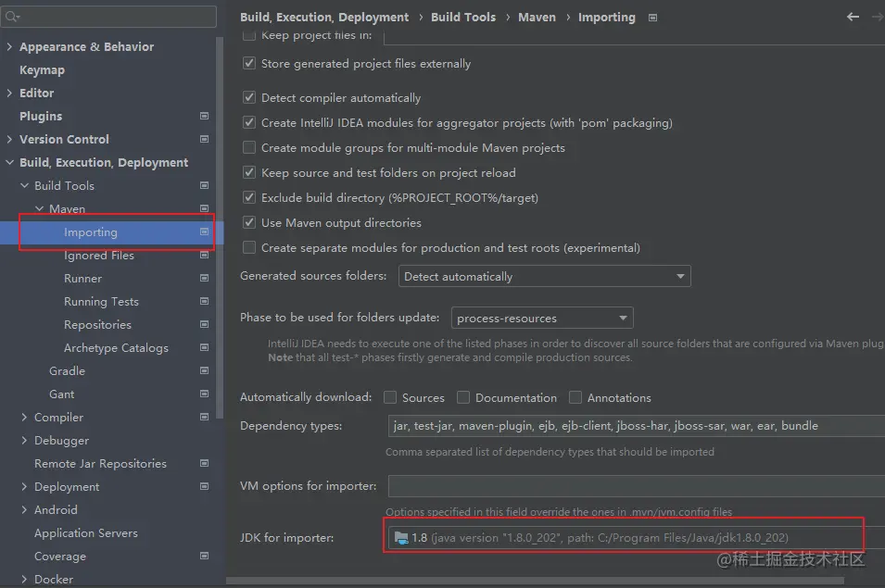
Task: Expand the Android node
Action: coord(24,509)
